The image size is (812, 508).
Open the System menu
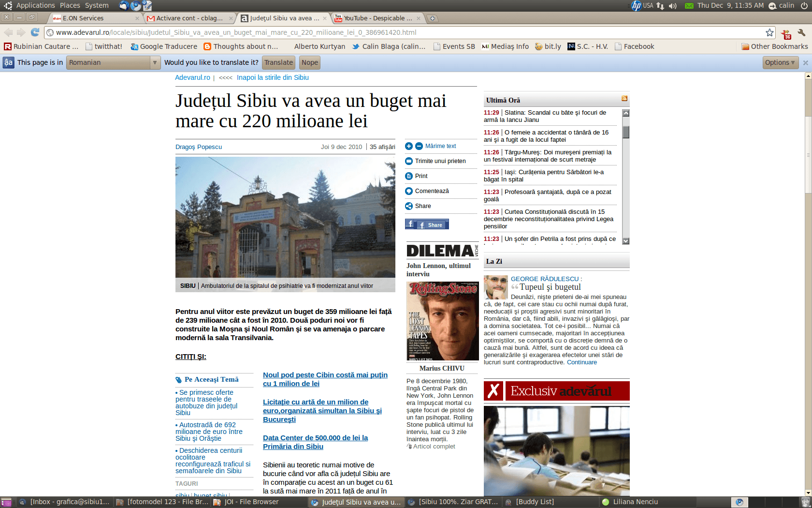click(x=96, y=5)
